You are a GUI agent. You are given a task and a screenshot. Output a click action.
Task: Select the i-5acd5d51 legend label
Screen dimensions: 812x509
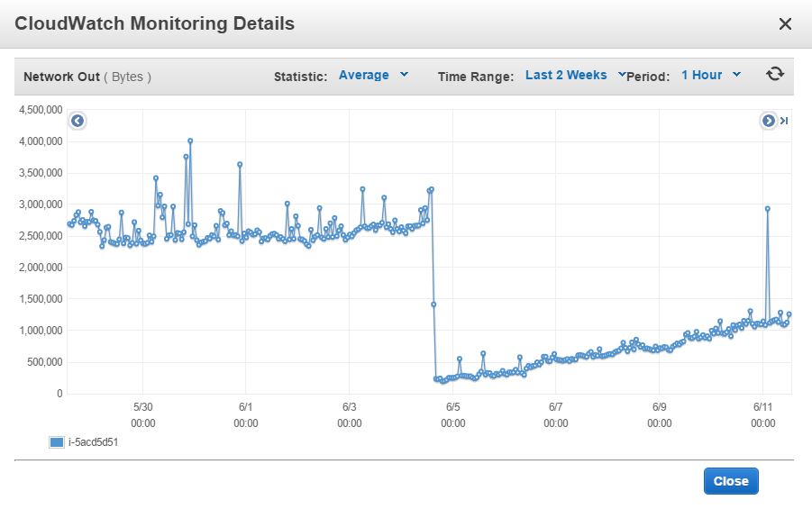93,442
